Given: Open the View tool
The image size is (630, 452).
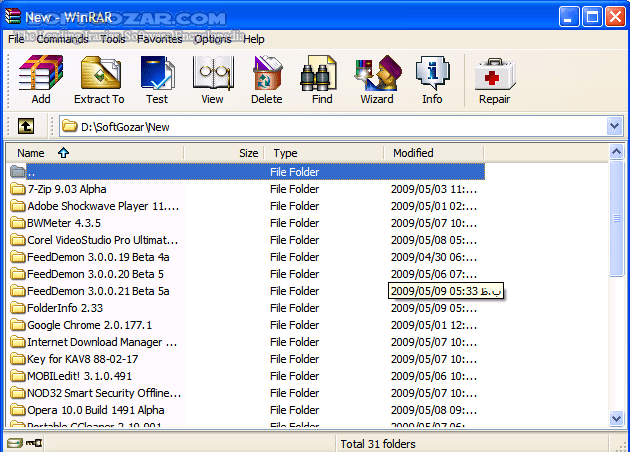Looking at the screenshot, I should (213, 73).
